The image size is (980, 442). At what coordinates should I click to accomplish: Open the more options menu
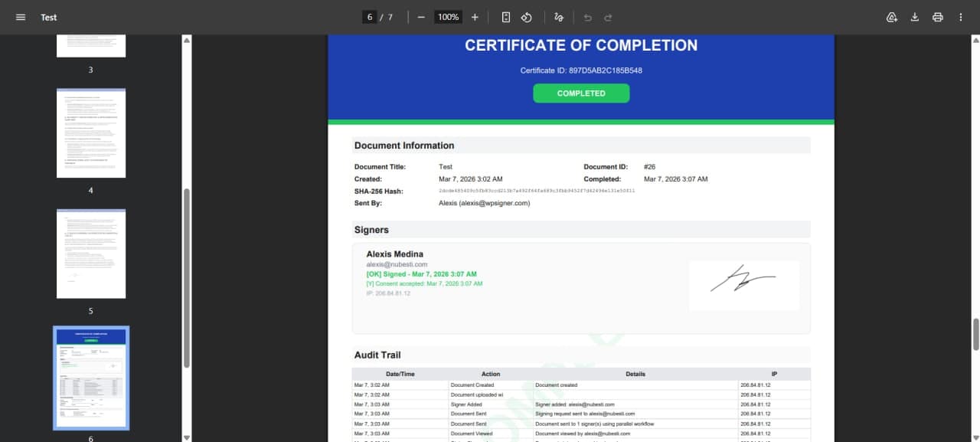click(960, 16)
